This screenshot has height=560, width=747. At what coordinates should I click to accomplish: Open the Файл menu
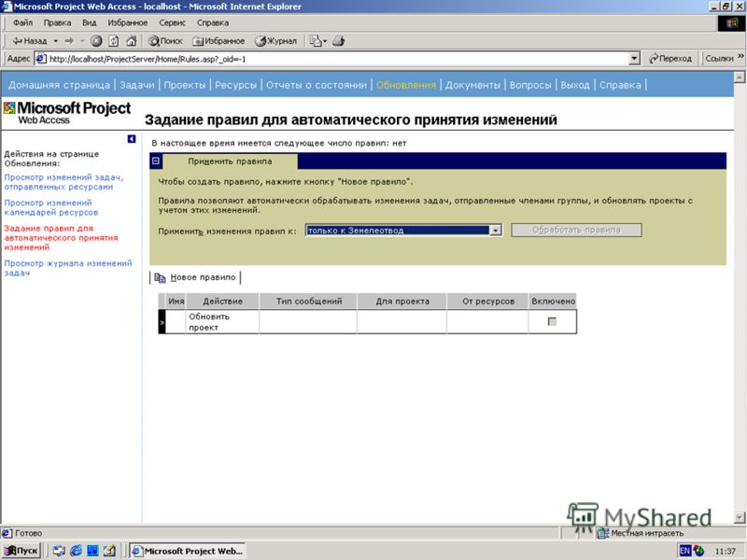(x=22, y=22)
